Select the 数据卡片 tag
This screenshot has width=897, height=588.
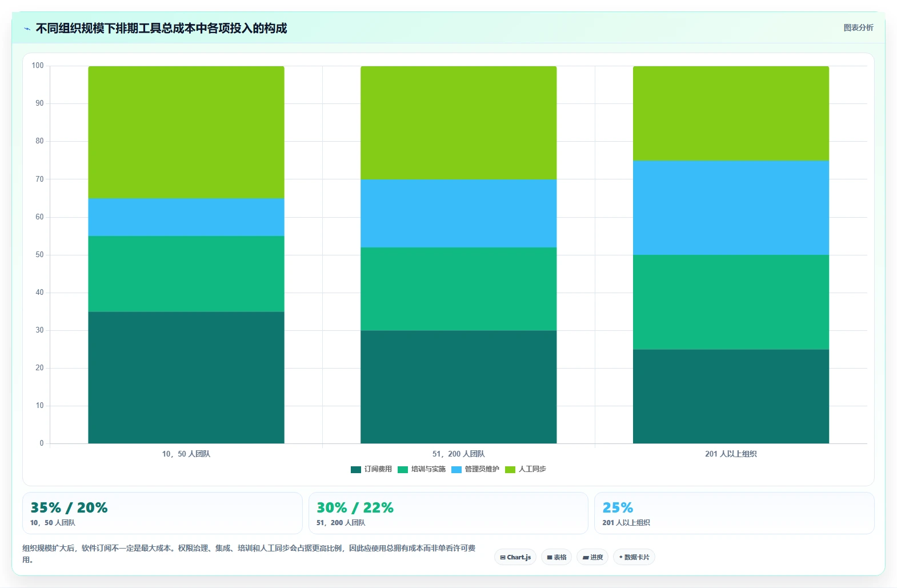634,557
